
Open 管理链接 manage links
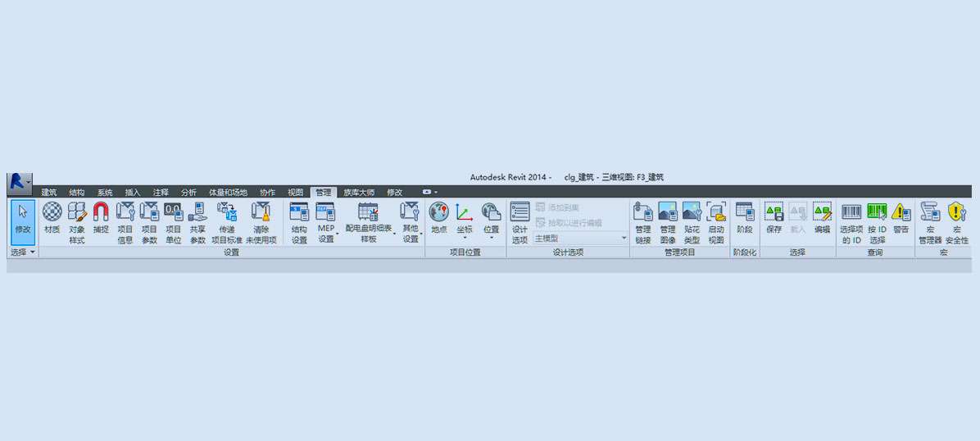643,223
